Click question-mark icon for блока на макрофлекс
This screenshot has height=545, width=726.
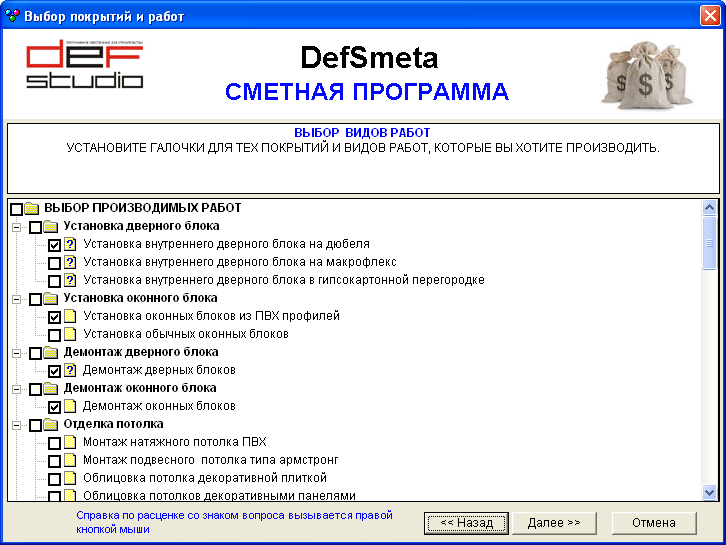coord(70,262)
